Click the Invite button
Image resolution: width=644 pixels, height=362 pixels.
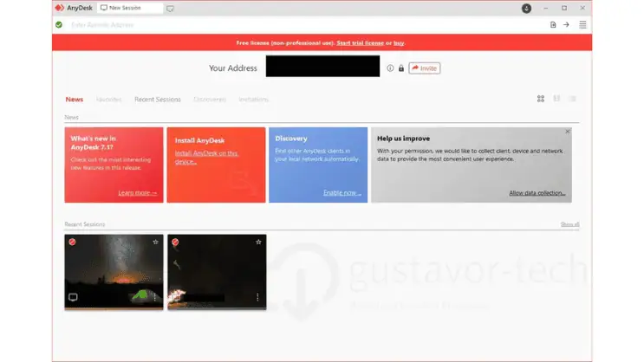(x=424, y=68)
